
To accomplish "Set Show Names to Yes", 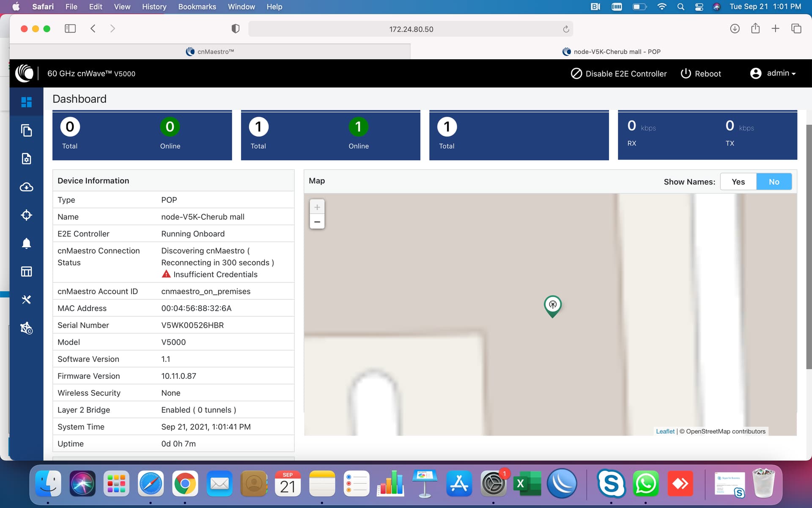I will (x=738, y=182).
